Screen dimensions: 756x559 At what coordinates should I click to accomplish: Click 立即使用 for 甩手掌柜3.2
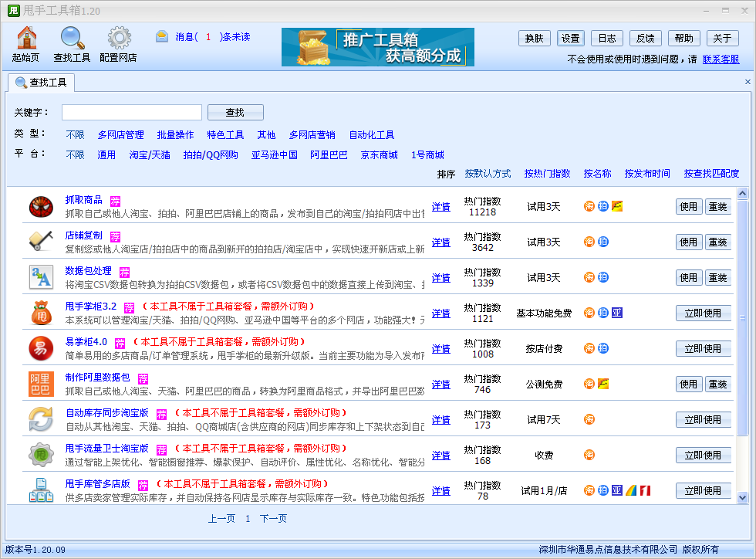tap(704, 313)
